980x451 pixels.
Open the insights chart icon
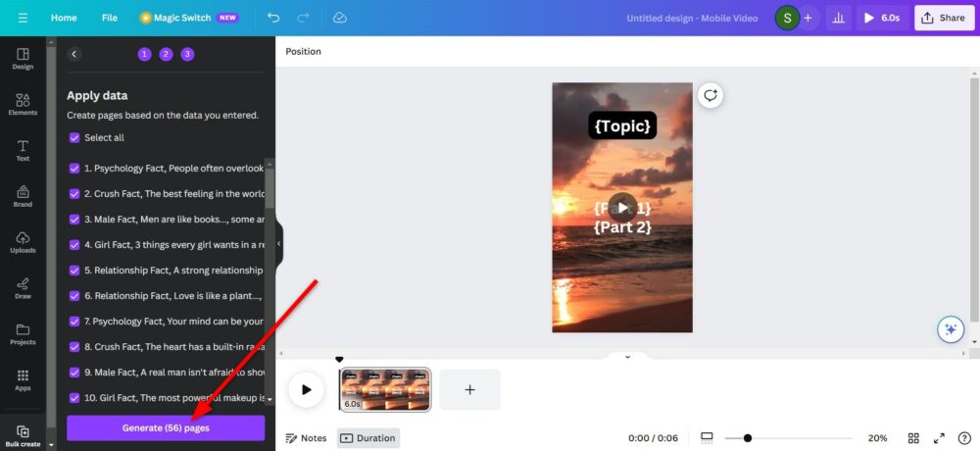point(838,18)
